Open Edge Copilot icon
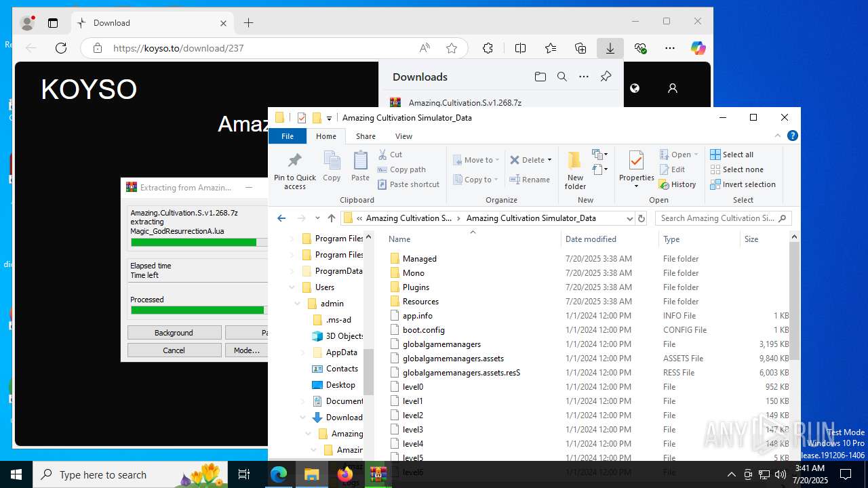The height and width of the screenshot is (488, 868). pyautogui.click(x=698, y=48)
